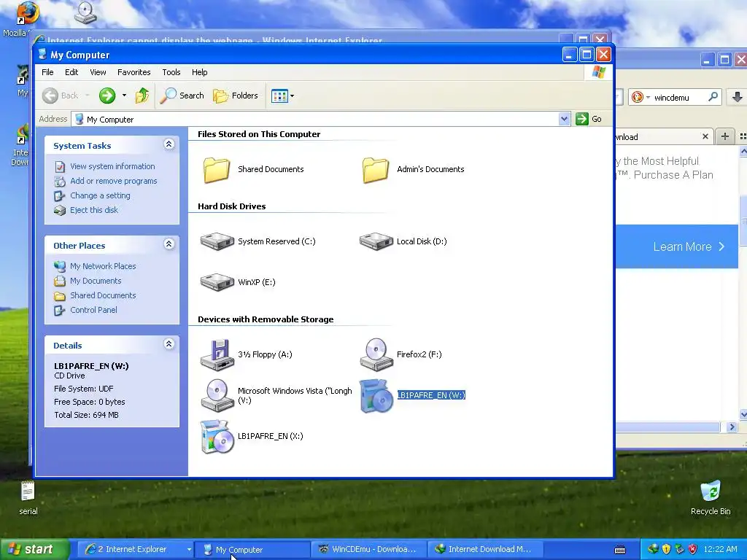Click My Computer taskbar button
The width and height of the screenshot is (747, 560).
pyautogui.click(x=252, y=550)
